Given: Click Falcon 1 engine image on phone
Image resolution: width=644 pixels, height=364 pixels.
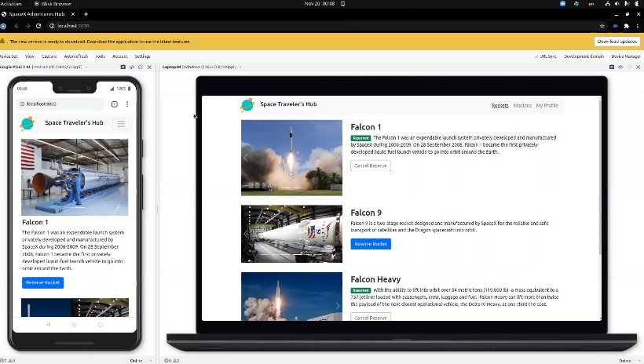Looking at the screenshot, I should coord(75,177).
